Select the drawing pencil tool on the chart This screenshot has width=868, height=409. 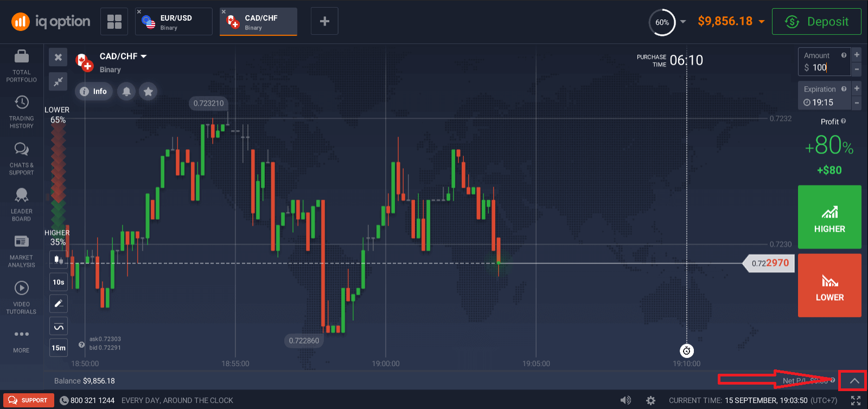coord(59,303)
